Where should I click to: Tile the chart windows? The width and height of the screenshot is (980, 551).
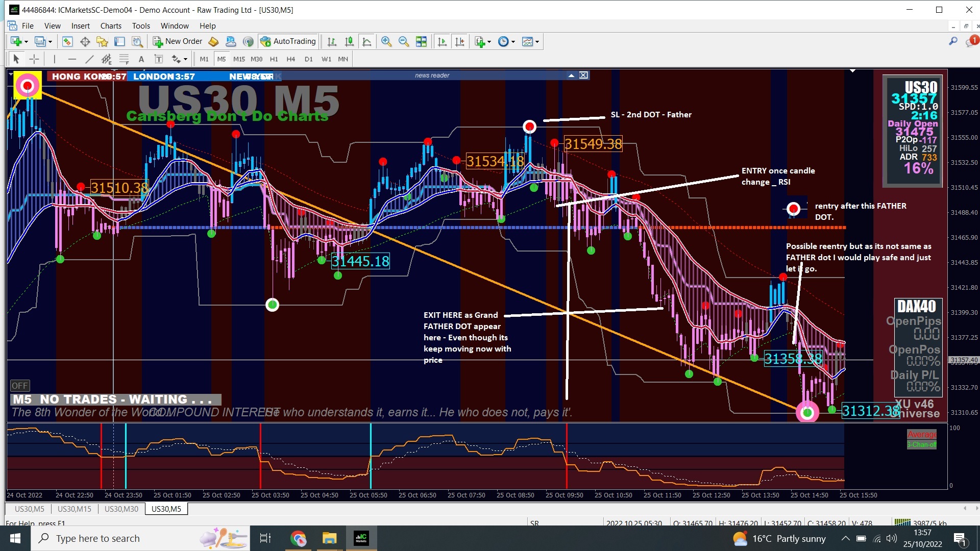[x=421, y=41]
